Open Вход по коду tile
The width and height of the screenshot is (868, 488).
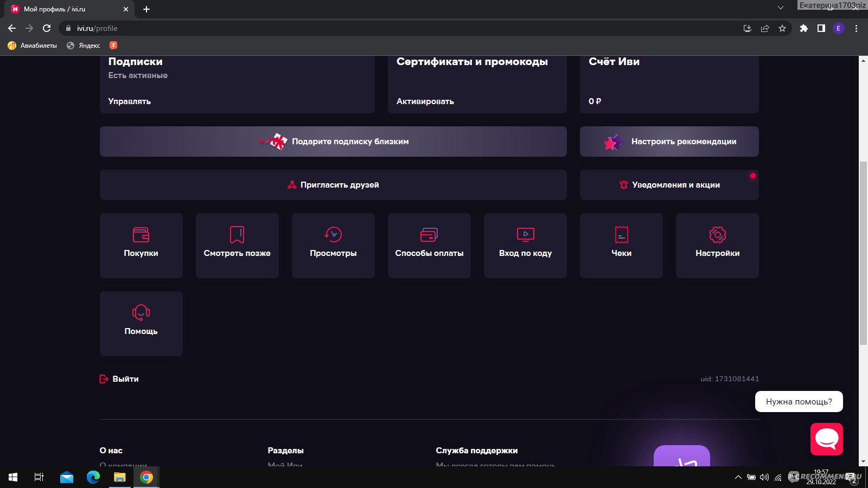click(x=525, y=246)
